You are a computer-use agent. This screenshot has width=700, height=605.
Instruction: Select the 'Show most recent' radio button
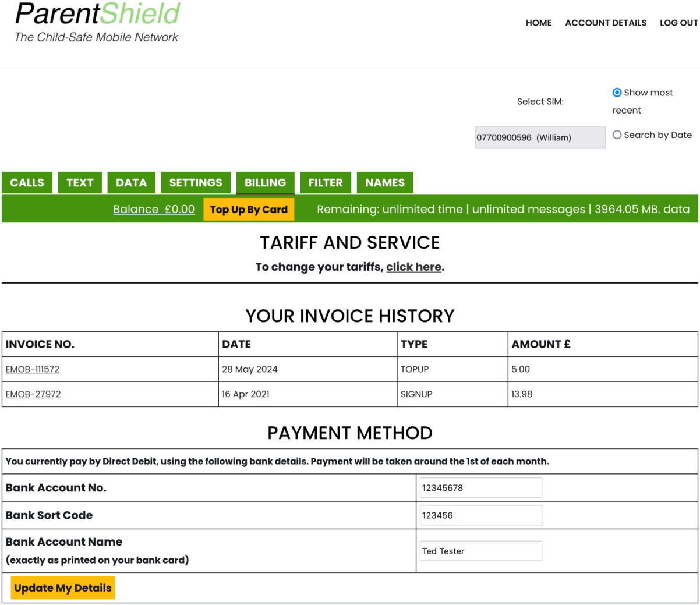[617, 92]
